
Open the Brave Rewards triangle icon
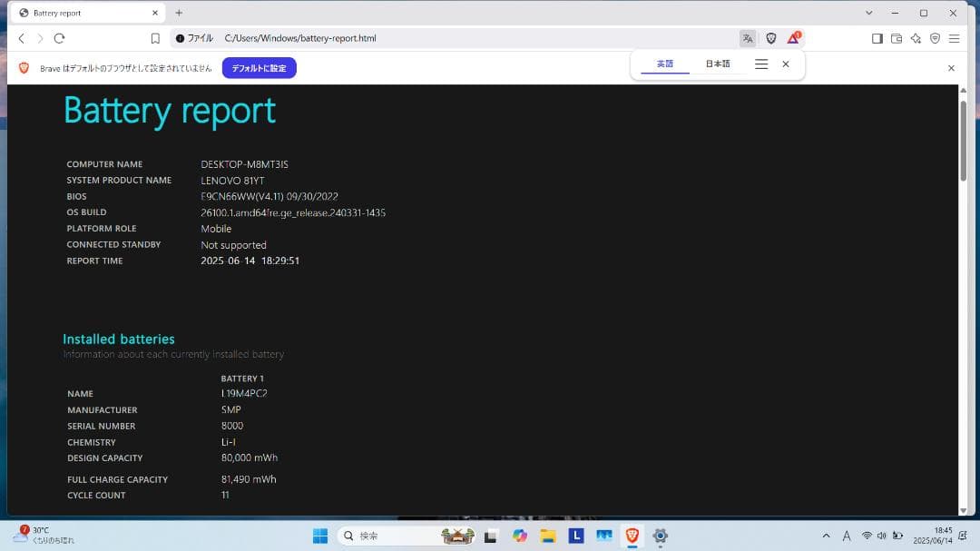pos(793,38)
